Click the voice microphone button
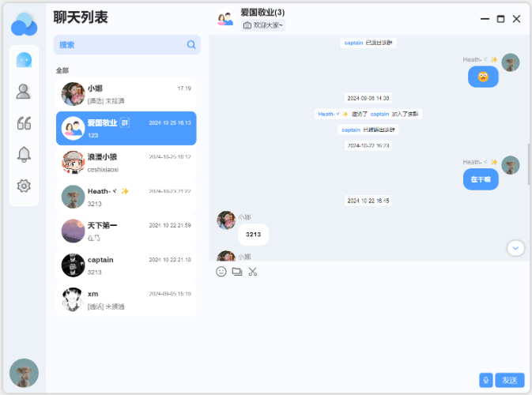This screenshot has height=395, width=532. (486, 380)
